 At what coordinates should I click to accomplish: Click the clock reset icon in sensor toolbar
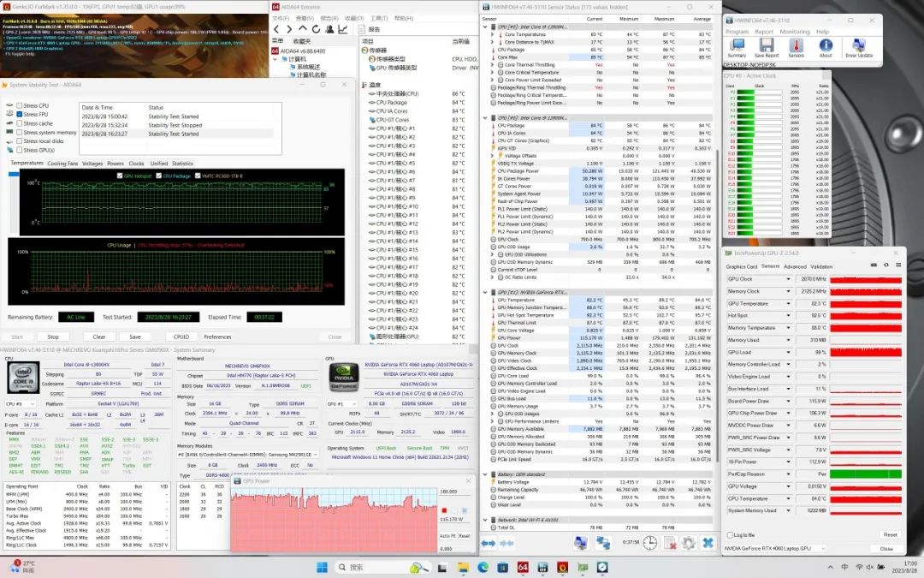(x=650, y=542)
